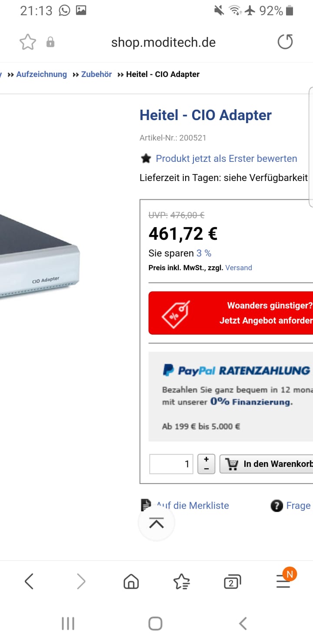Screen dimensions: 313x644
Task: Tap the padlock site security icon
Action: click(50, 42)
